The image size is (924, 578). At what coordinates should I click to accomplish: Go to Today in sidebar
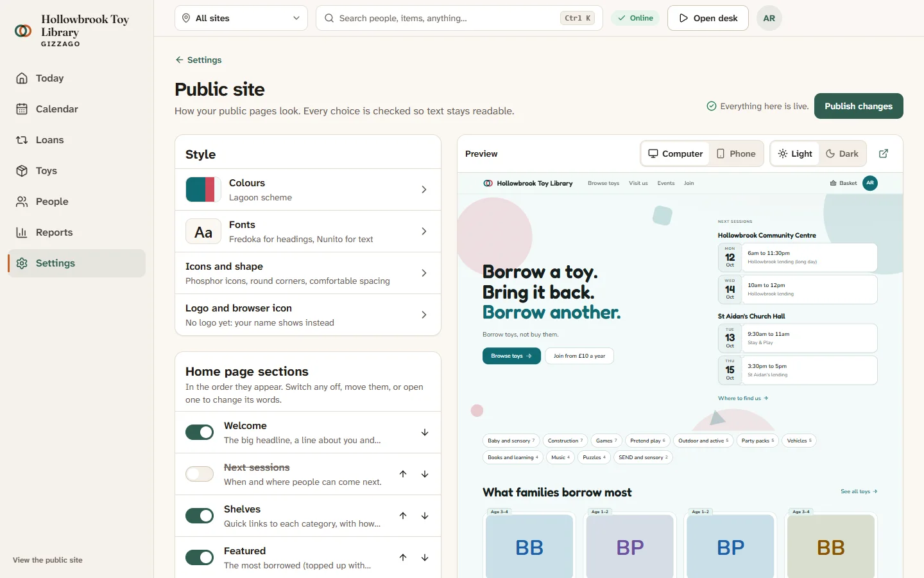click(x=76, y=78)
